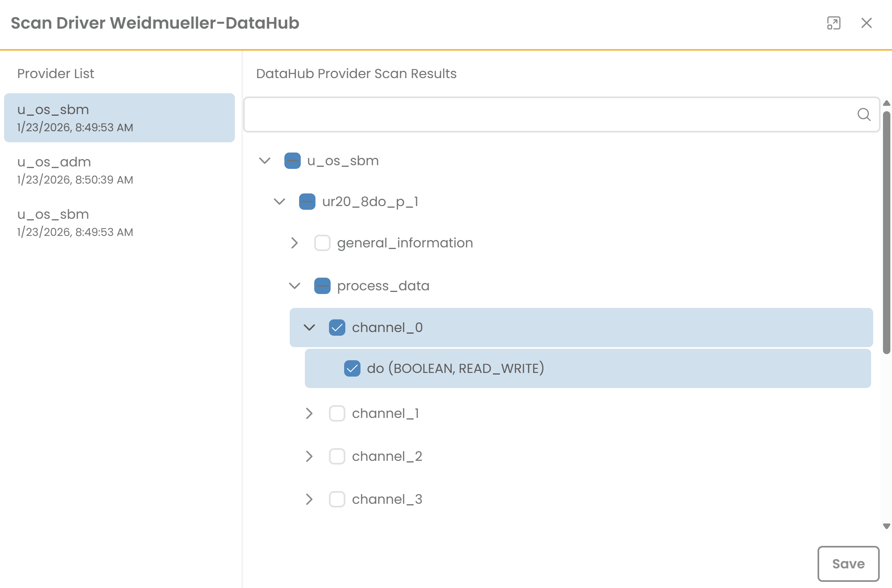892x588 pixels.
Task: Collapse the channel_0 node
Action: [x=309, y=328]
